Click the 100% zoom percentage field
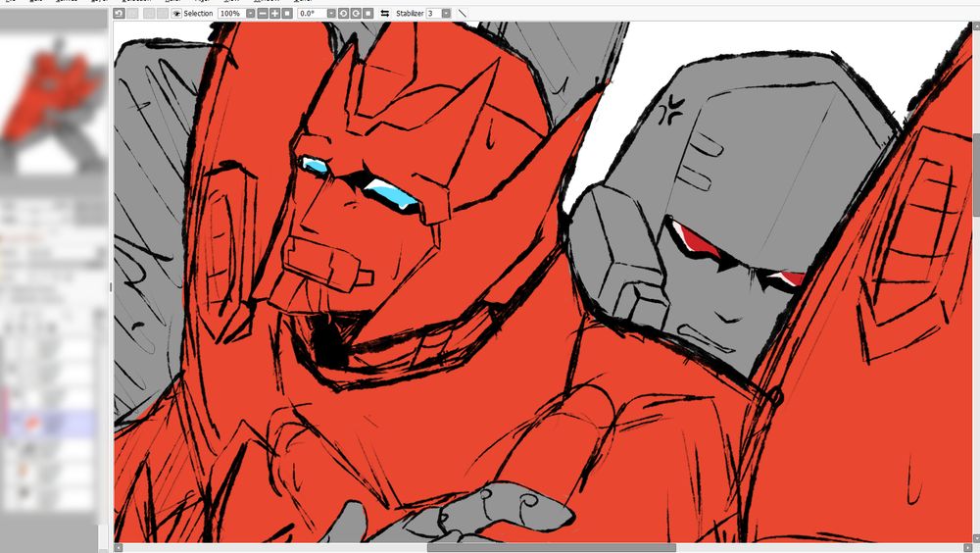 pos(230,13)
